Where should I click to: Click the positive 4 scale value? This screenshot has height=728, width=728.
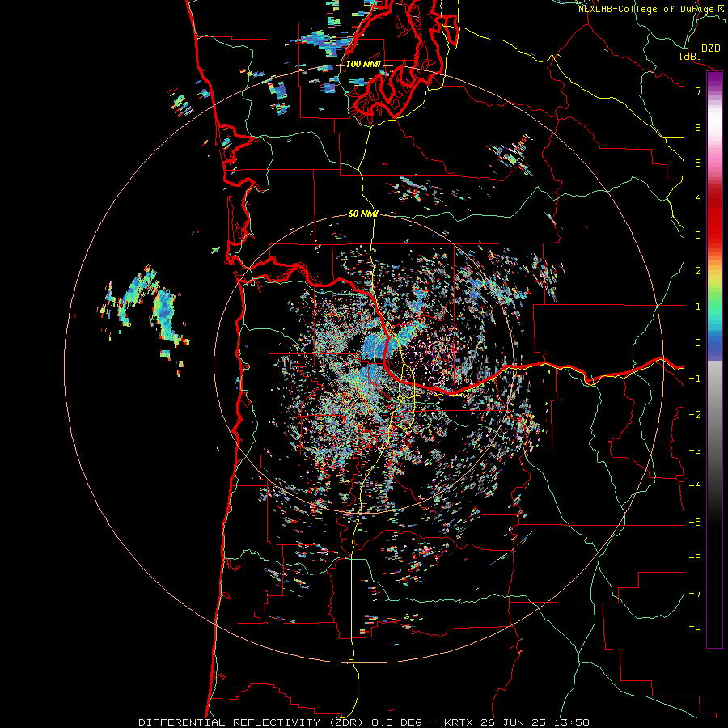click(x=698, y=199)
